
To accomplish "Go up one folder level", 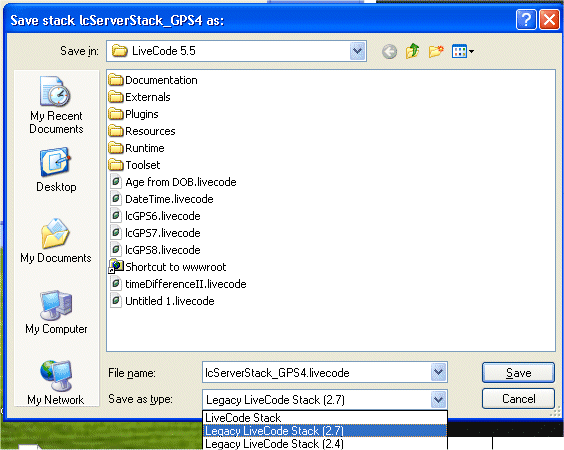I will tap(413, 51).
